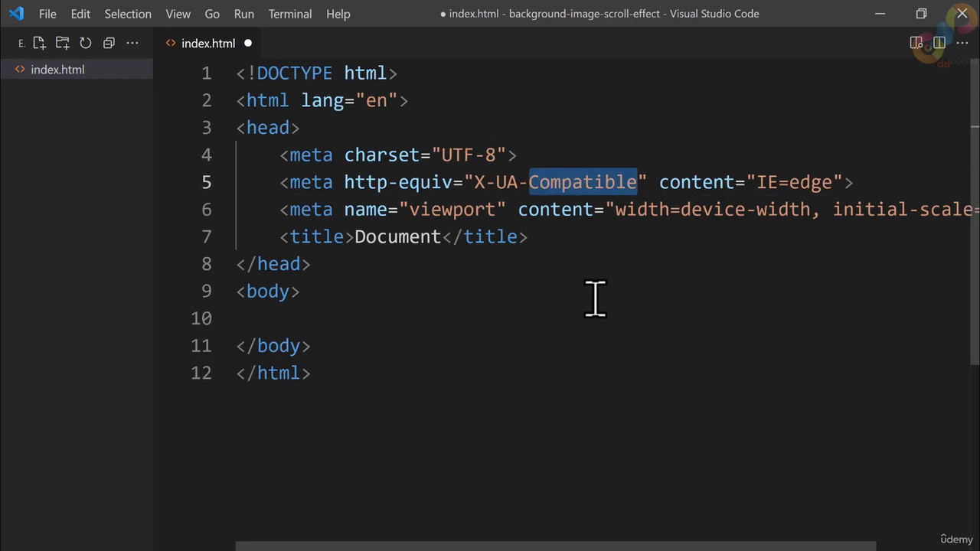
Task: Minimize the Visual Studio Code window
Action: pos(880,14)
